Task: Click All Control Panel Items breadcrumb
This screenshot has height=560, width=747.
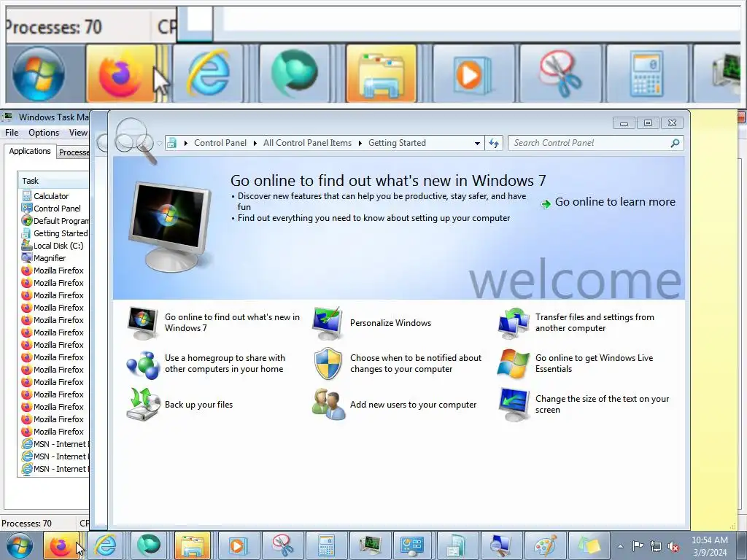Action: point(307,143)
